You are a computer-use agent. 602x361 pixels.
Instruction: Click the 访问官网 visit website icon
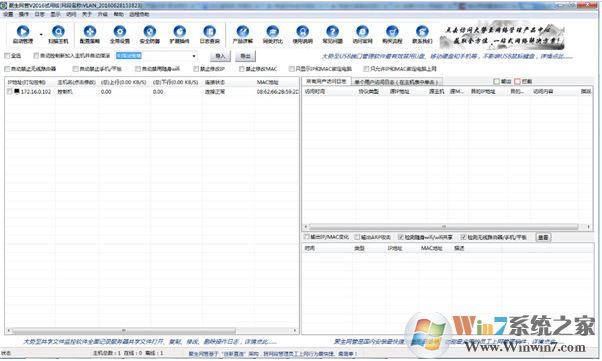[x=362, y=31]
